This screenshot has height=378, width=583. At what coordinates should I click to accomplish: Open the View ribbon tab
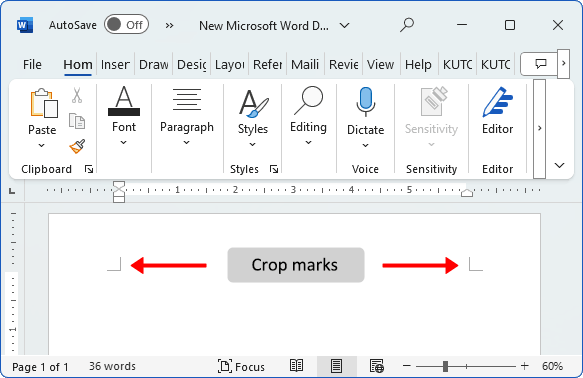click(380, 65)
